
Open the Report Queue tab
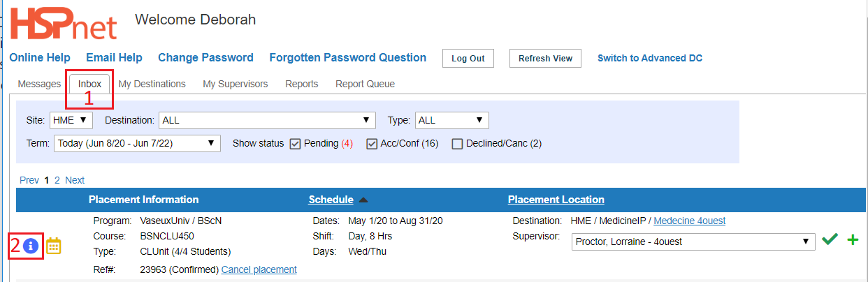[365, 84]
